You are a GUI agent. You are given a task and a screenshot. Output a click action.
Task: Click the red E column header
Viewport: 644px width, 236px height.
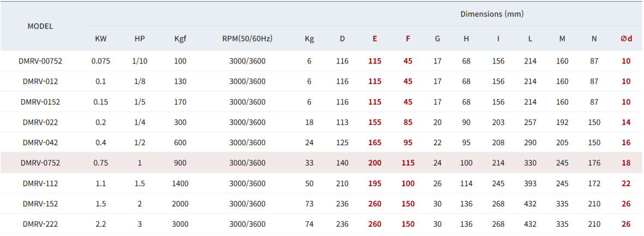pyautogui.click(x=374, y=39)
